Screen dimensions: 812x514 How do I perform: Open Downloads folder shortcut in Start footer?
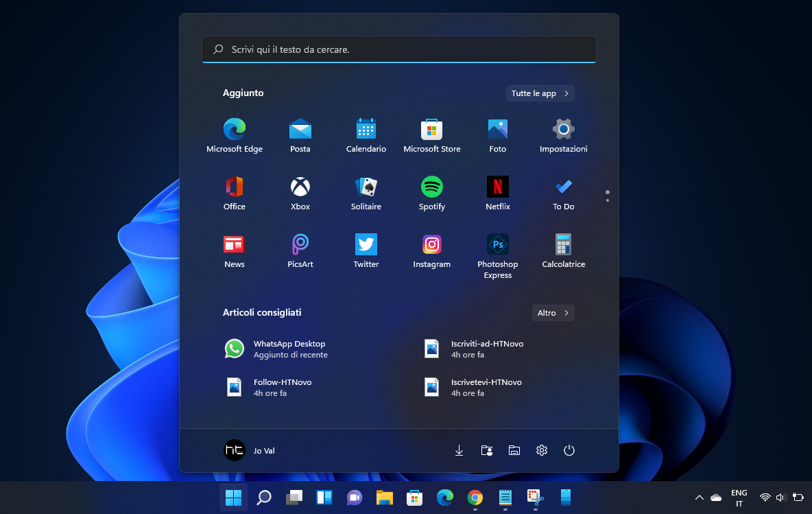pyautogui.click(x=459, y=450)
